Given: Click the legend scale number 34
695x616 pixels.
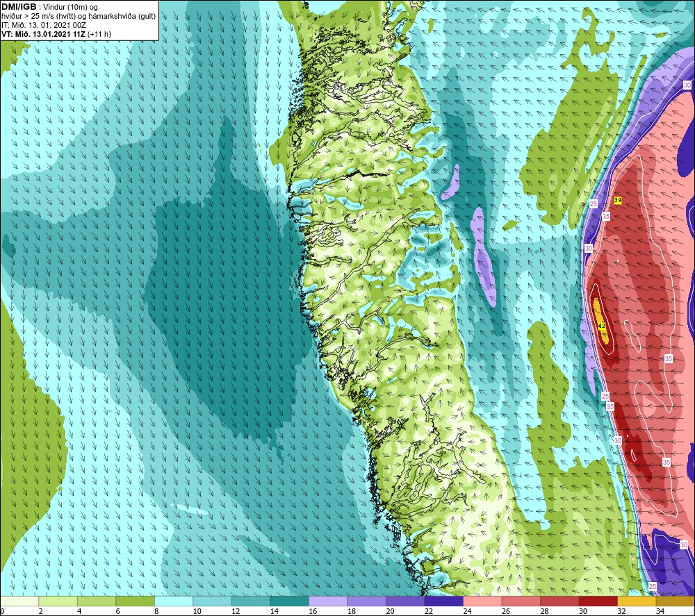Looking at the screenshot, I should click(x=660, y=611).
